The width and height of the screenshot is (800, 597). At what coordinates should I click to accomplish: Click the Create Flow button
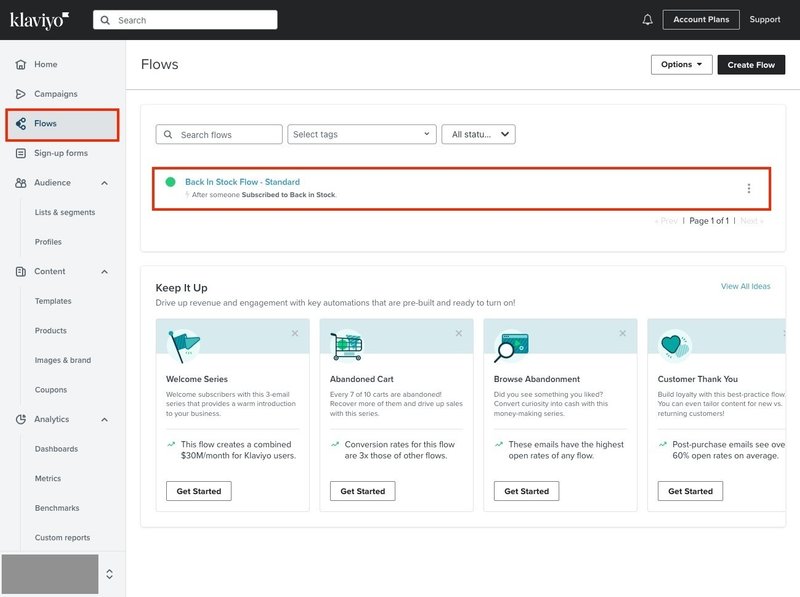(x=751, y=65)
